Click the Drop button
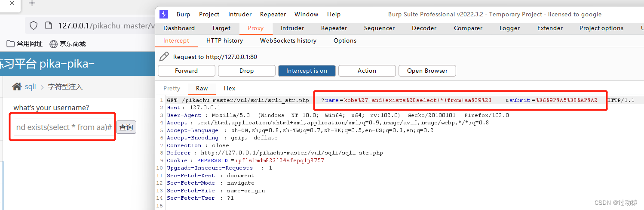 (246, 71)
